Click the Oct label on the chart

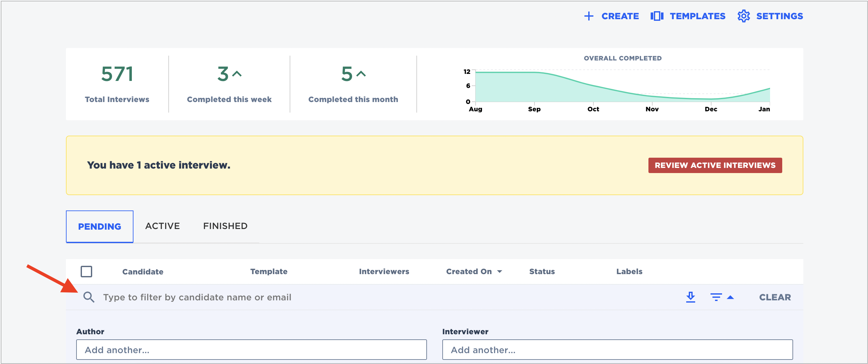pyautogui.click(x=593, y=109)
